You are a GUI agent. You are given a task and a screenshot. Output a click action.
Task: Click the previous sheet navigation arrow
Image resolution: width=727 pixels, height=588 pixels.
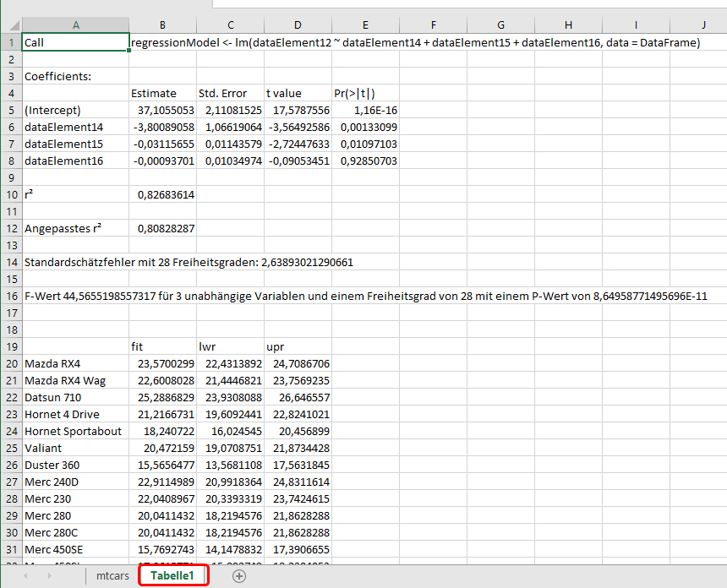click(x=25, y=576)
